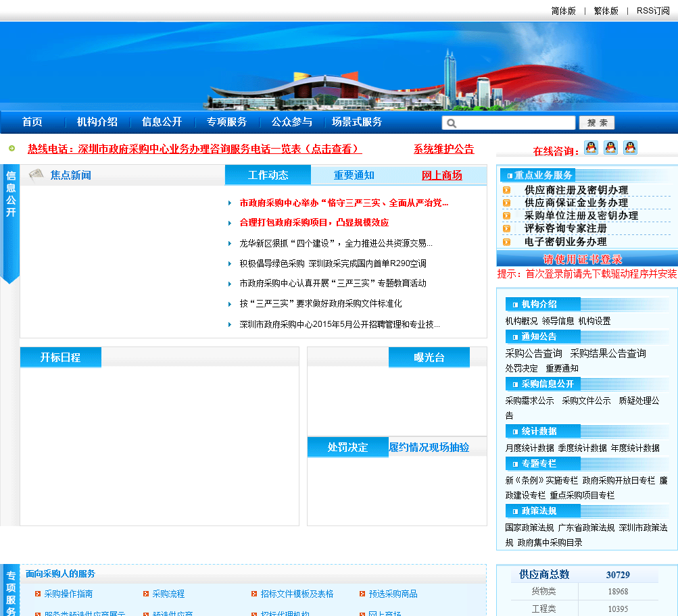Switch to the 重要通知 tab

(x=354, y=175)
